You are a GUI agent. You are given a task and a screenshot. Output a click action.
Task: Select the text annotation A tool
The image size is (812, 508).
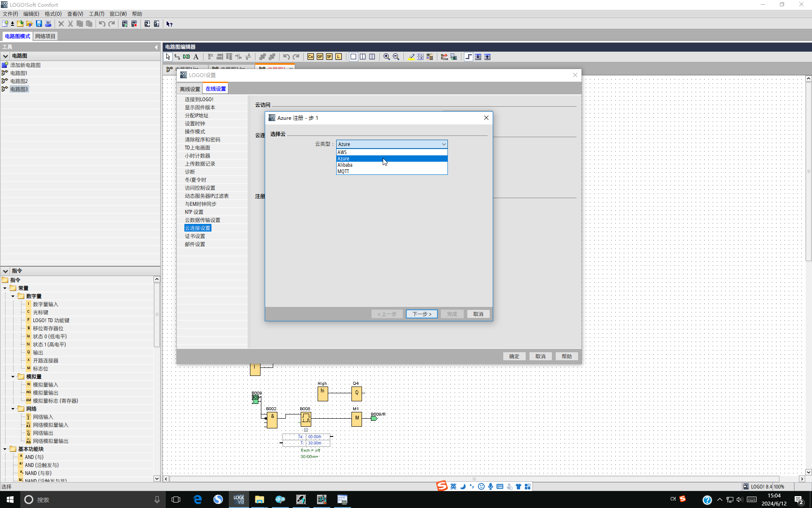coord(196,57)
